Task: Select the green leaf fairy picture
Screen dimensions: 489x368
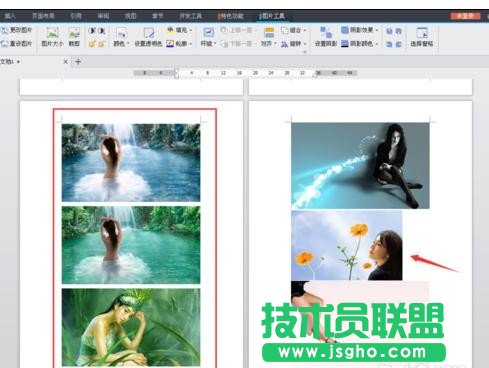Action: point(131,327)
